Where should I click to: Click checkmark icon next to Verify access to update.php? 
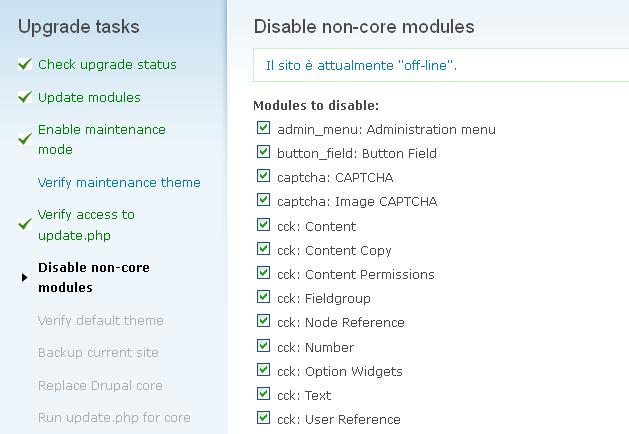point(25,224)
